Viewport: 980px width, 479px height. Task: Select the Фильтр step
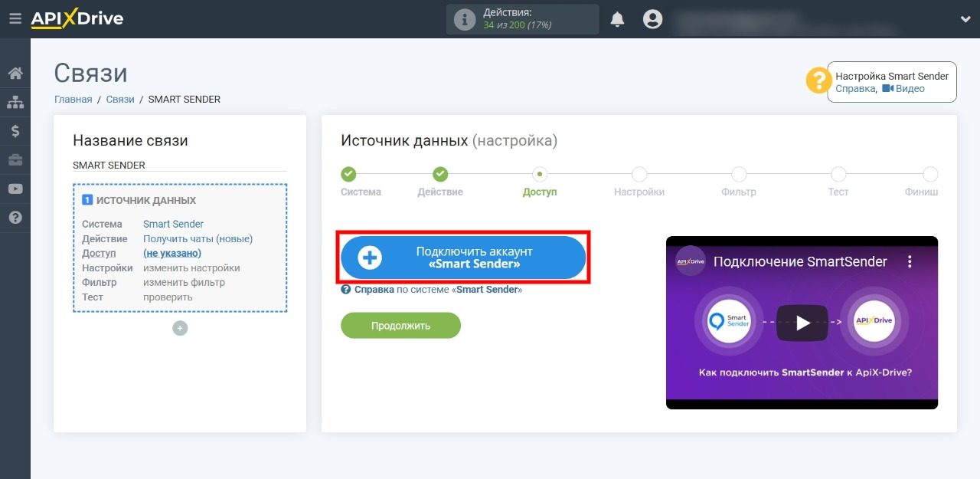[x=739, y=175]
